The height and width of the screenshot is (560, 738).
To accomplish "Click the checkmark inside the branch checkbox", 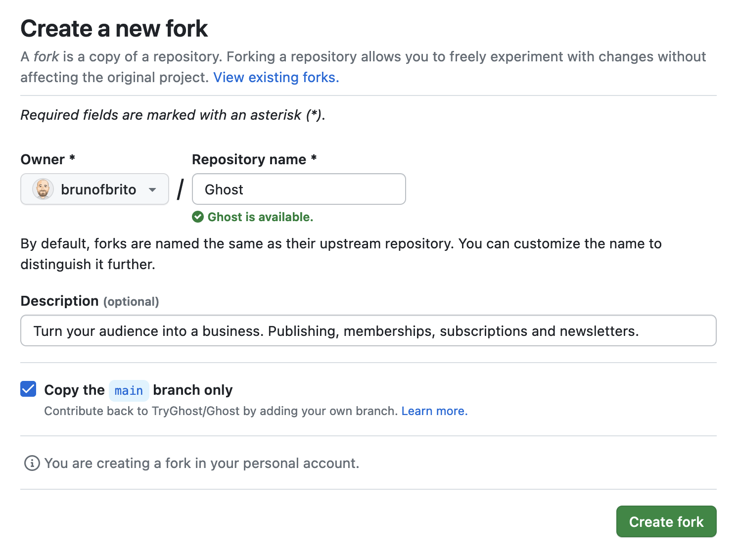I will coord(28,389).
